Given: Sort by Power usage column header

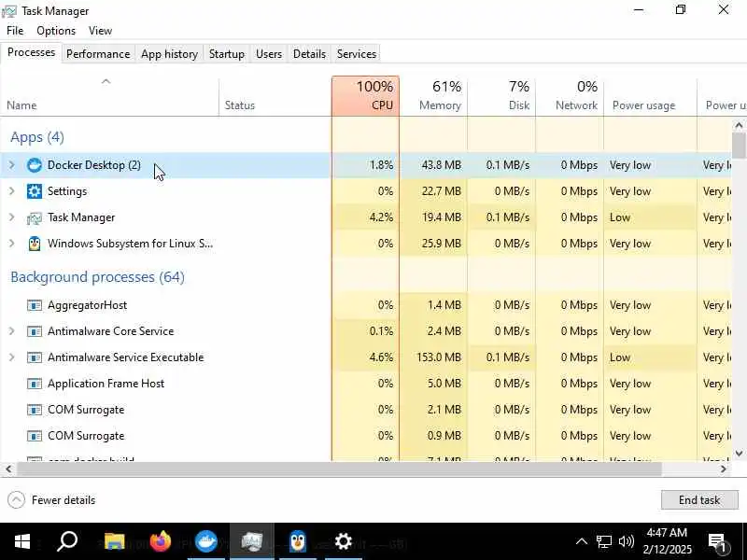Looking at the screenshot, I should click(x=650, y=96).
